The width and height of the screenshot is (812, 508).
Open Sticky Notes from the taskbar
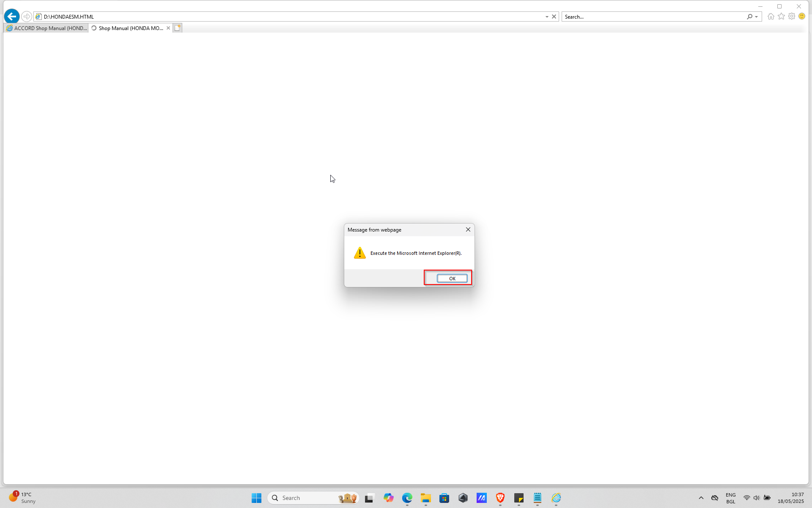tap(518, 498)
